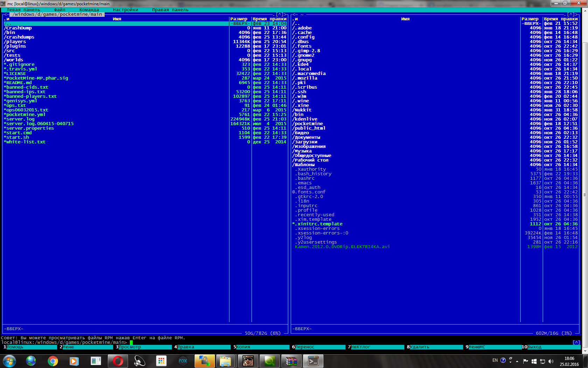Open the network status tray icon

tap(542, 361)
